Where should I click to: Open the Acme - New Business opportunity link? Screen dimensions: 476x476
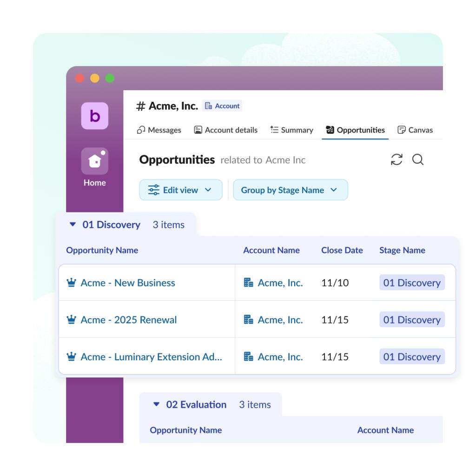coord(128,282)
